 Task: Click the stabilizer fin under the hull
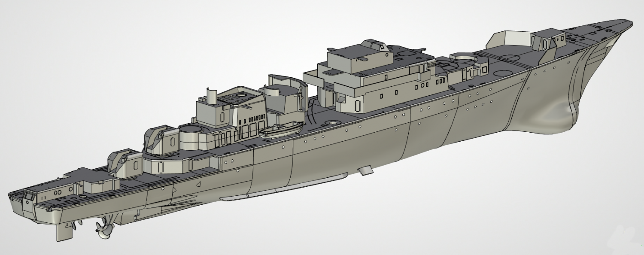365,170
